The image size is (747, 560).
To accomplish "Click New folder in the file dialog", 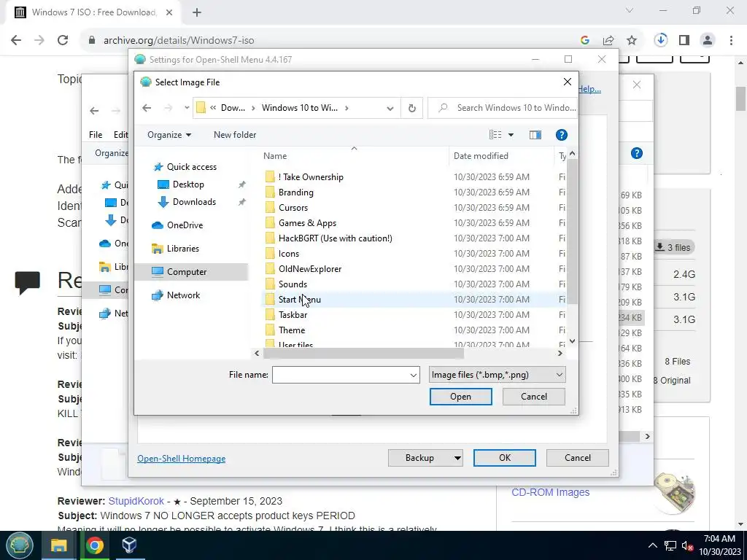I will 235,135.
